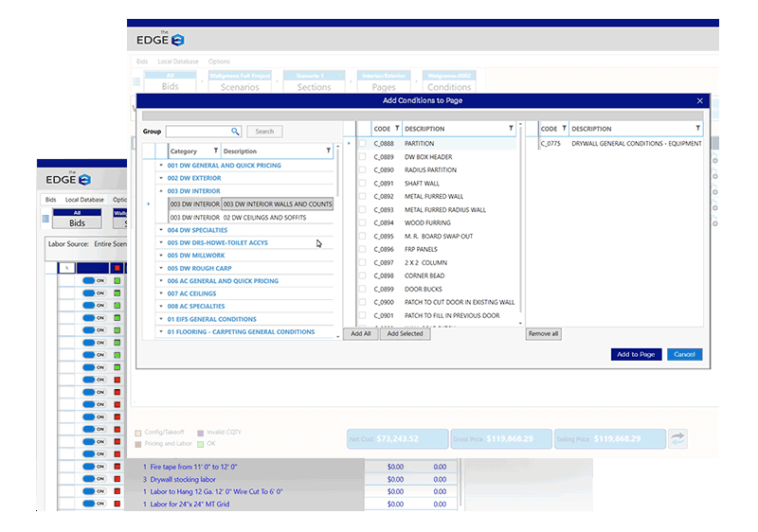The height and width of the screenshot is (532, 758).
Task: Click the refresh arrow icon beside Selling Price
Action: tap(678, 438)
